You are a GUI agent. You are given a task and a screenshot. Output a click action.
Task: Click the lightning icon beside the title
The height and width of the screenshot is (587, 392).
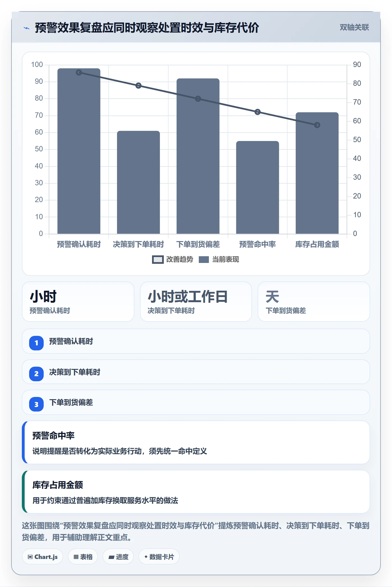coord(27,28)
